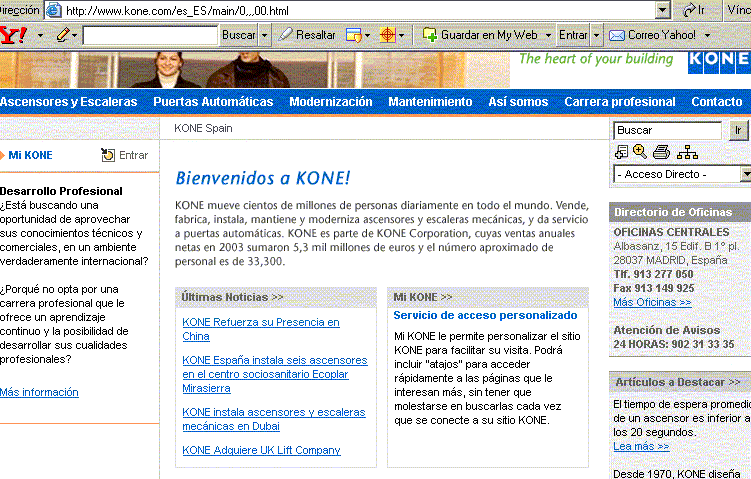The image size is (751, 479).
Task: Click the KONE site Buscar search field
Action: pos(667,130)
